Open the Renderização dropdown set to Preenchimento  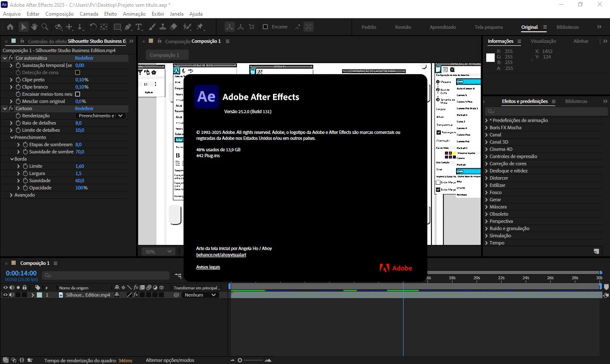pos(100,115)
